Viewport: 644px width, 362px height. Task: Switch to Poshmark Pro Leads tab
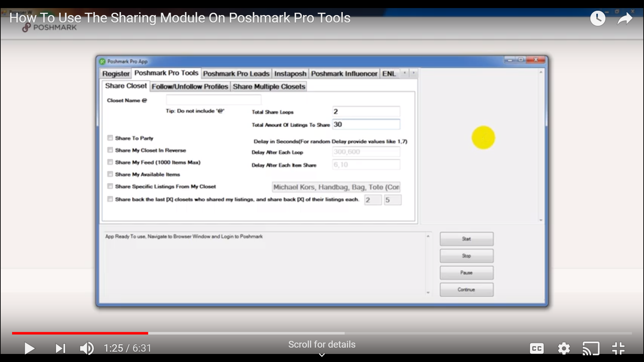coord(236,74)
